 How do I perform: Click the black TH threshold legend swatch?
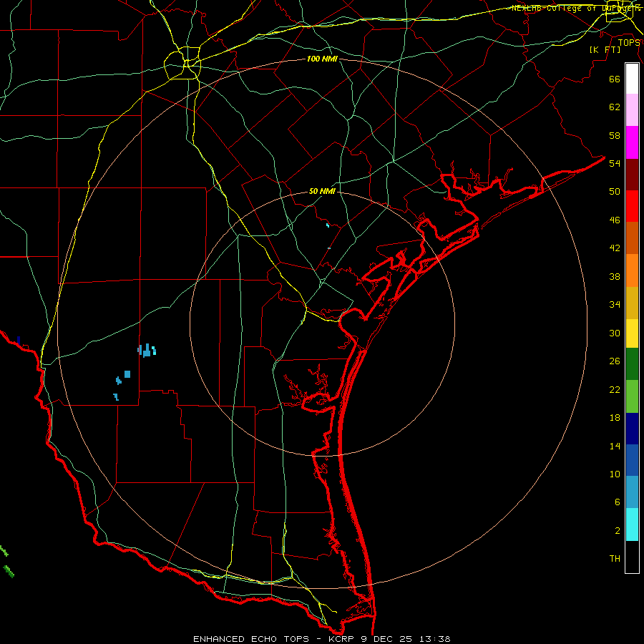632,557
